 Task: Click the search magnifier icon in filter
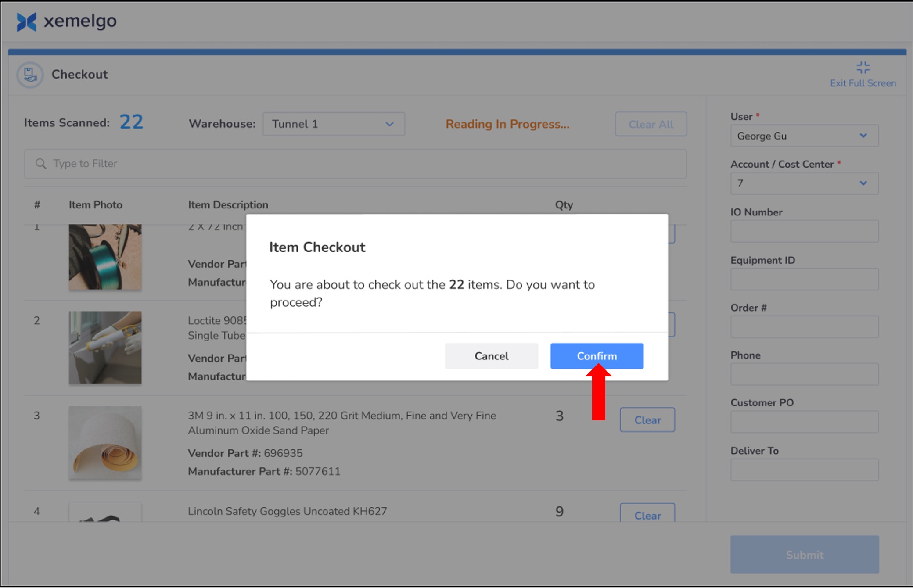(x=41, y=164)
